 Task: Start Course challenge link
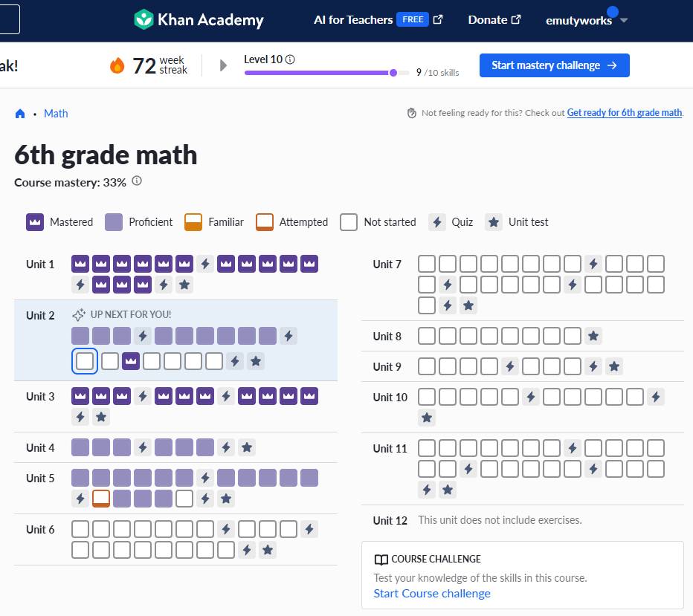point(432,594)
